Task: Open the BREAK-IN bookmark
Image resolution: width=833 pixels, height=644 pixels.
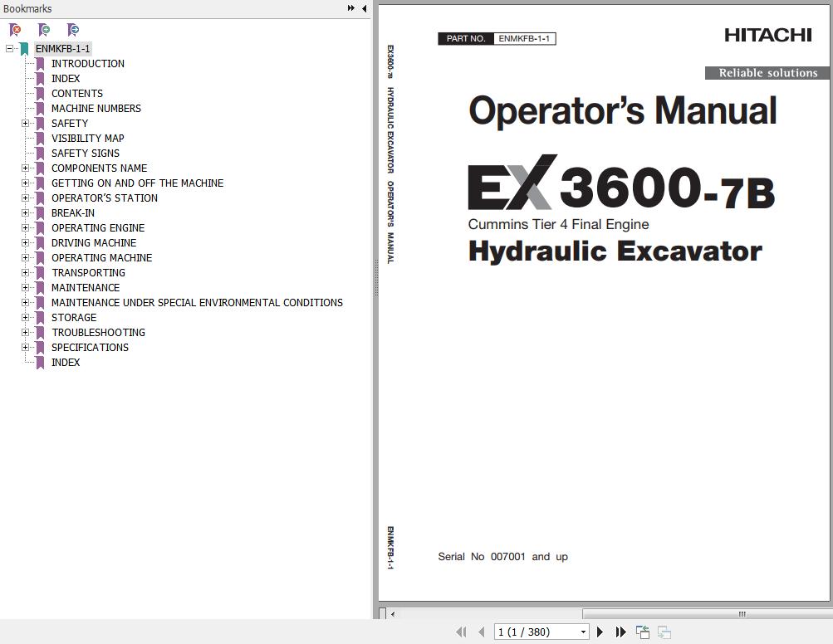Action: (x=73, y=213)
